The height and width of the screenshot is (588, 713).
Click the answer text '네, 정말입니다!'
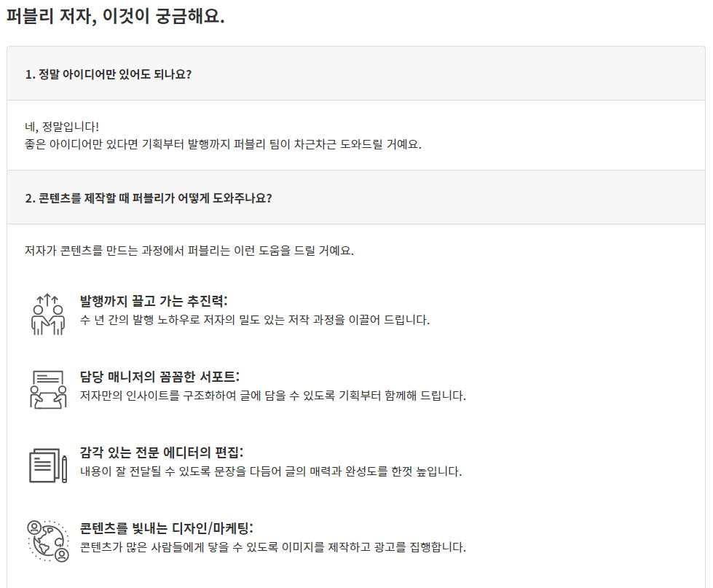click(62, 127)
